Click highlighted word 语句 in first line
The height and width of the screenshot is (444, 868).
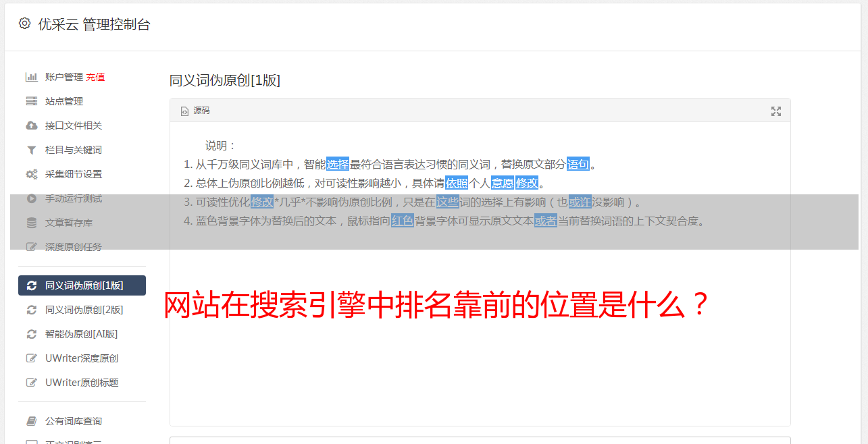[578, 164]
